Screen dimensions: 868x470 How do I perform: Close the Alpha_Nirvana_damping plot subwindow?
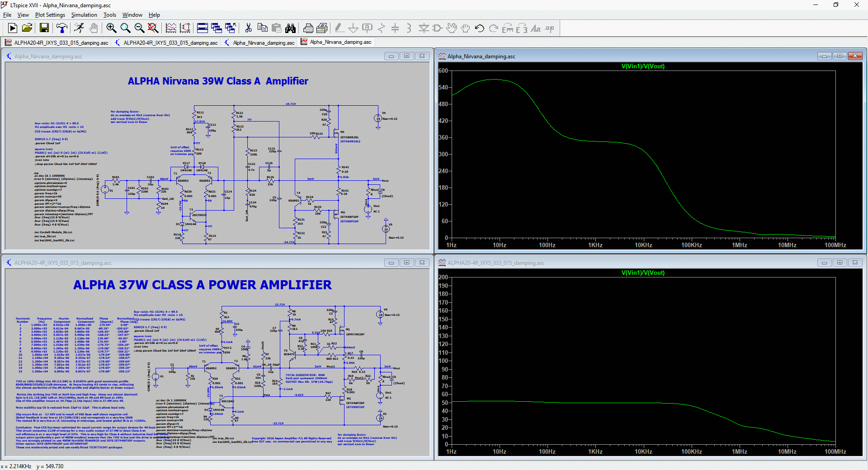(x=855, y=56)
